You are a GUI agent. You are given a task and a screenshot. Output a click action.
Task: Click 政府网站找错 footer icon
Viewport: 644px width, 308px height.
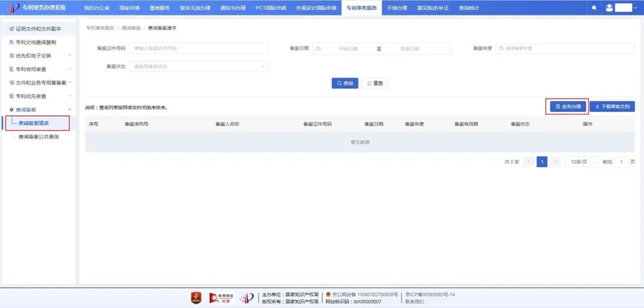[x=221, y=298]
